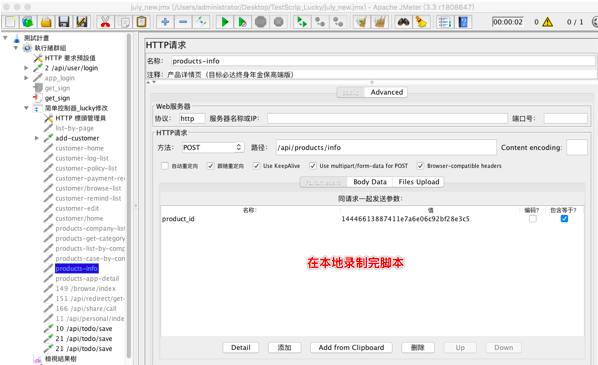This screenshot has width=598, height=365.
Task: Switch to the Basic tab
Action: click(350, 92)
